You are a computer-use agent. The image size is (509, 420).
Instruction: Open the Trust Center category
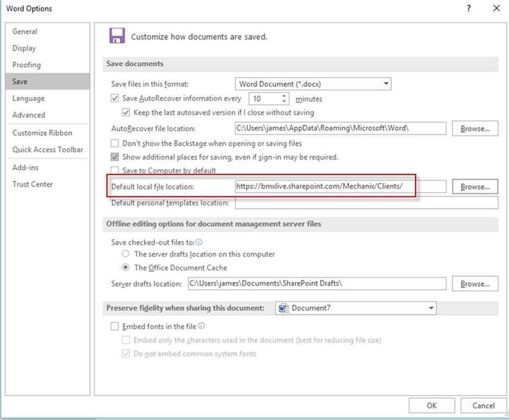(x=48, y=184)
